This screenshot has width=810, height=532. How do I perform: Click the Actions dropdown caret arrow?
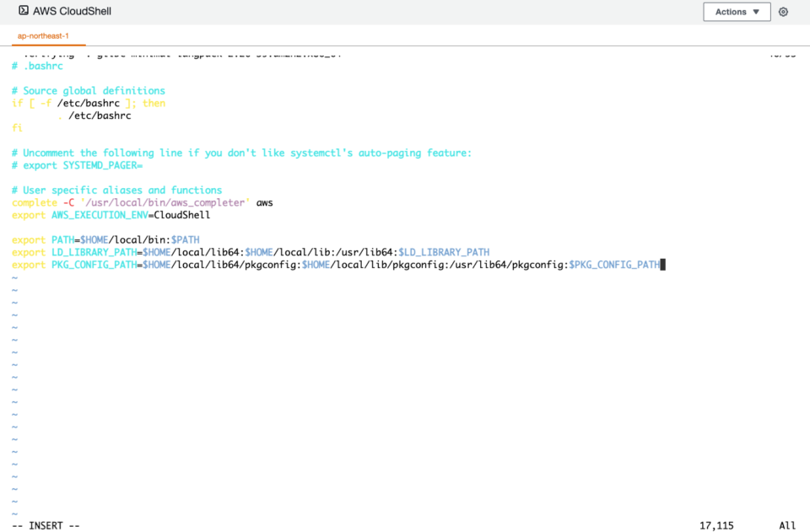[x=757, y=11]
